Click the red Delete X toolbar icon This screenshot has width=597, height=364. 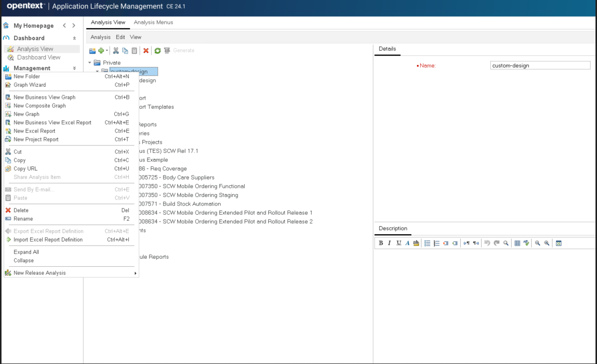[146, 51]
